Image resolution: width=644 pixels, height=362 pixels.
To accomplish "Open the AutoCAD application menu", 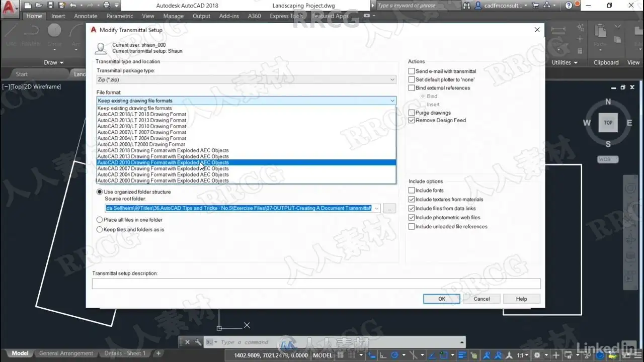I will (x=10, y=8).
